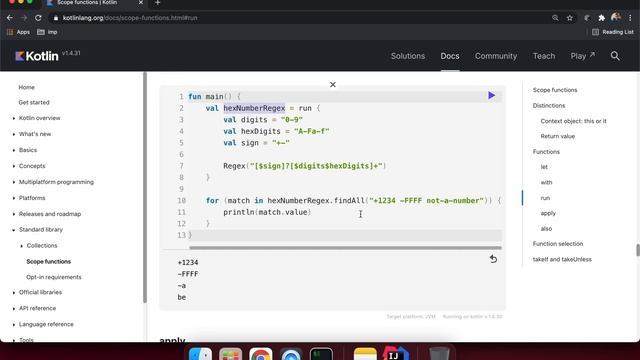Click the hexNumberRegex variable in code
The image size is (640, 360).
pyautogui.click(x=254, y=108)
